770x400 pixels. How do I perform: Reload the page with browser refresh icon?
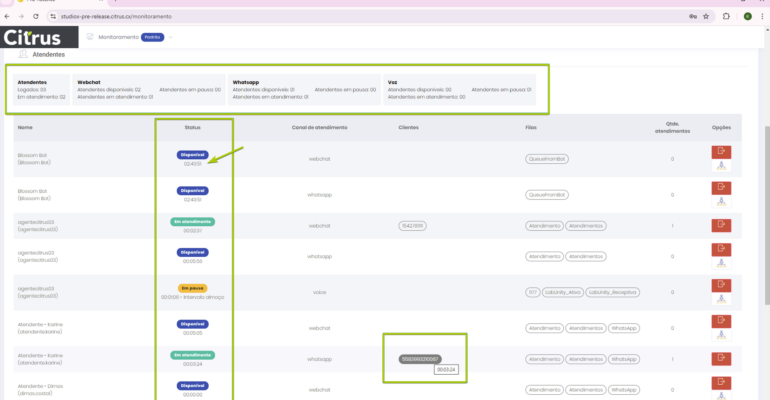click(x=36, y=16)
